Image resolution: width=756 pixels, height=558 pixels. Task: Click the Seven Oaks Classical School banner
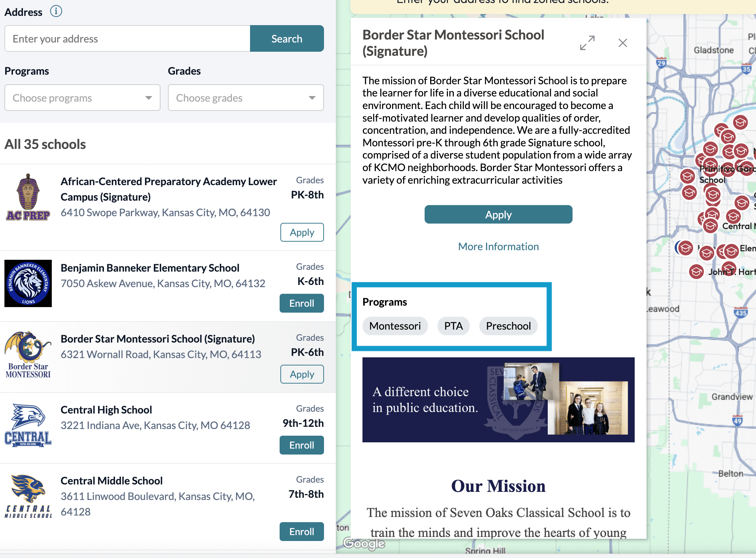[498, 400]
